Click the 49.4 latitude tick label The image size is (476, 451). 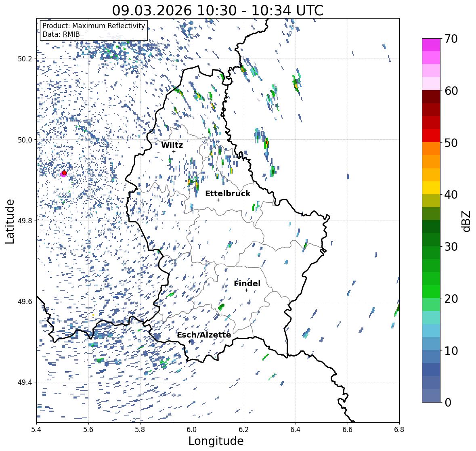click(x=25, y=382)
